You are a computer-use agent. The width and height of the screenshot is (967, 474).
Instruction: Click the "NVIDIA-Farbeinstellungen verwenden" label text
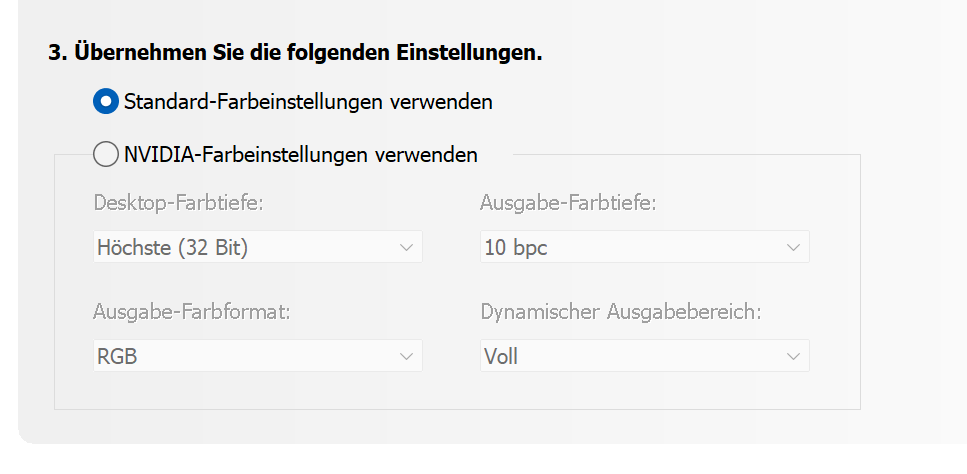(x=301, y=155)
